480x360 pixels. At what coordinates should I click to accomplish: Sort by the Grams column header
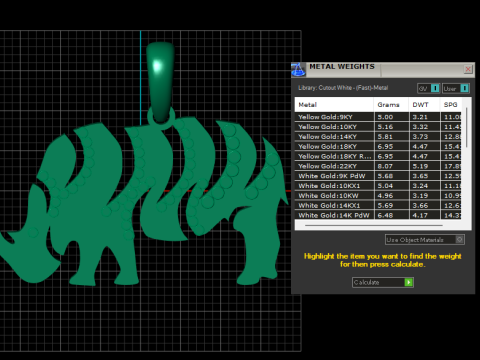(391, 105)
